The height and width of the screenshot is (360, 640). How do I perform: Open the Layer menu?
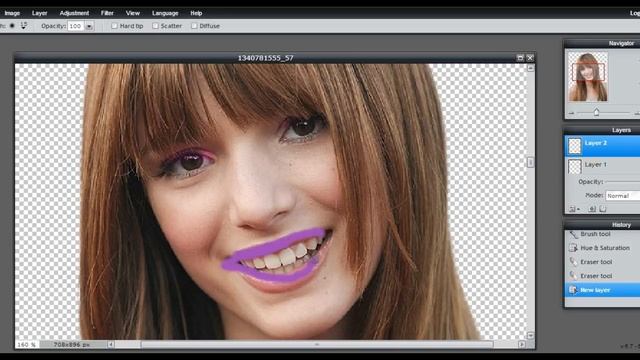pyautogui.click(x=40, y=13)
